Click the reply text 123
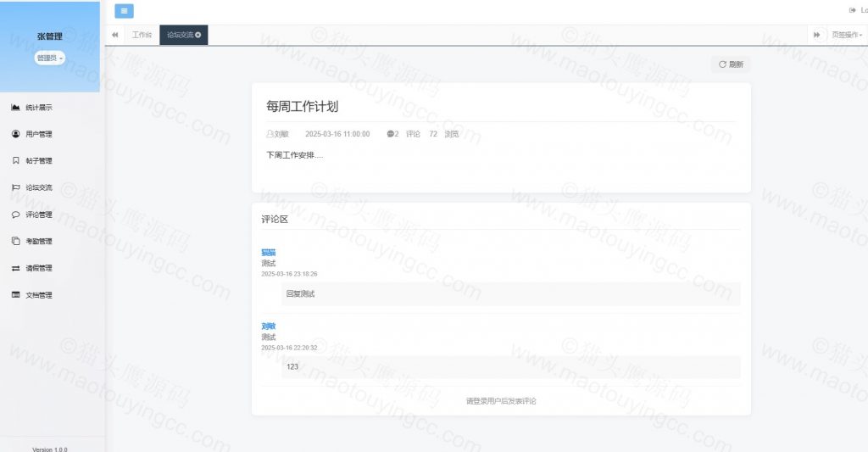The image size is (868, 452). tap(292, 366)
